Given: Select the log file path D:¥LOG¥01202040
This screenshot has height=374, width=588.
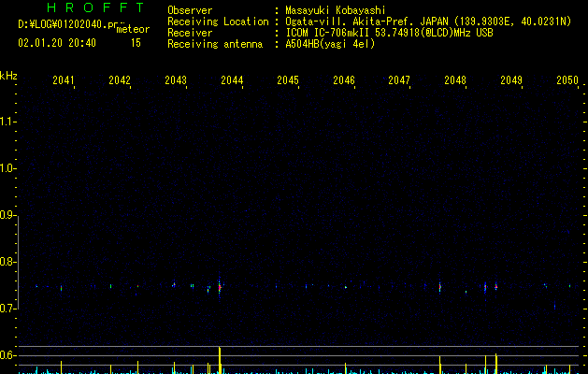Looking at the screenshot, I should pyautogui.click(x=69, y=24).
